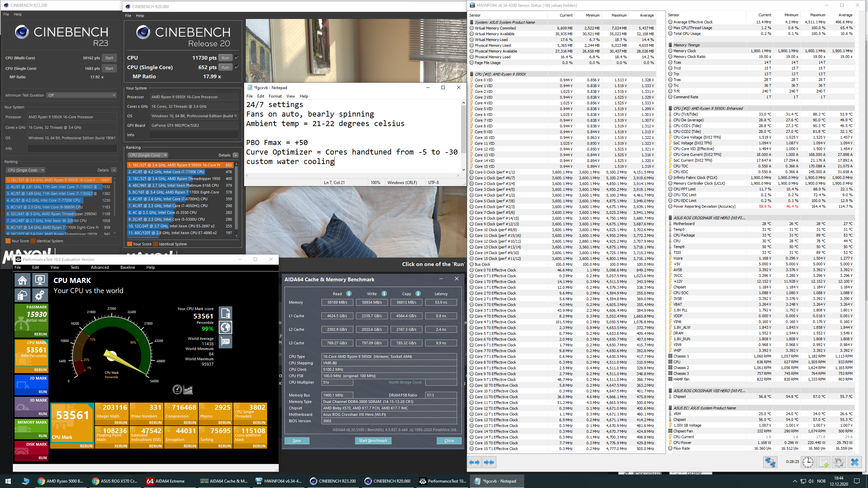
Task: Collapse HWiNFO CPU [#0]: AMD Ryzen 9 5950X group
Action: pos(472,74)
